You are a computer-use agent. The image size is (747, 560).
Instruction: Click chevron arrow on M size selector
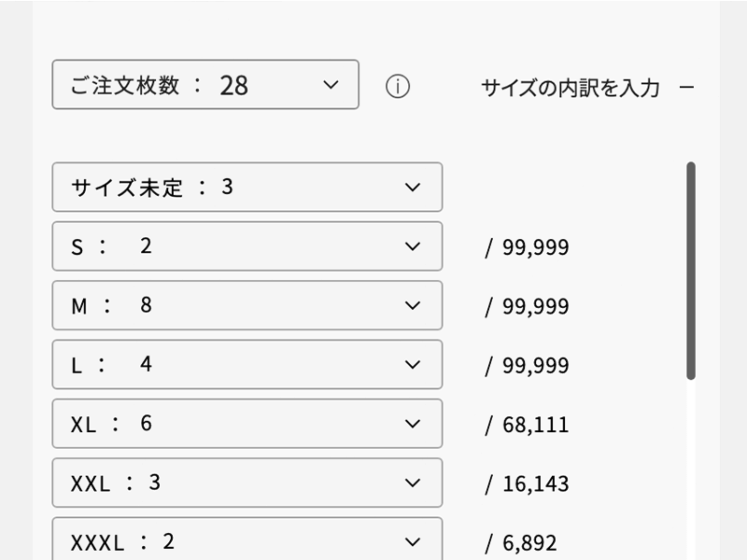pyautogui.click(x=413, y=305)
